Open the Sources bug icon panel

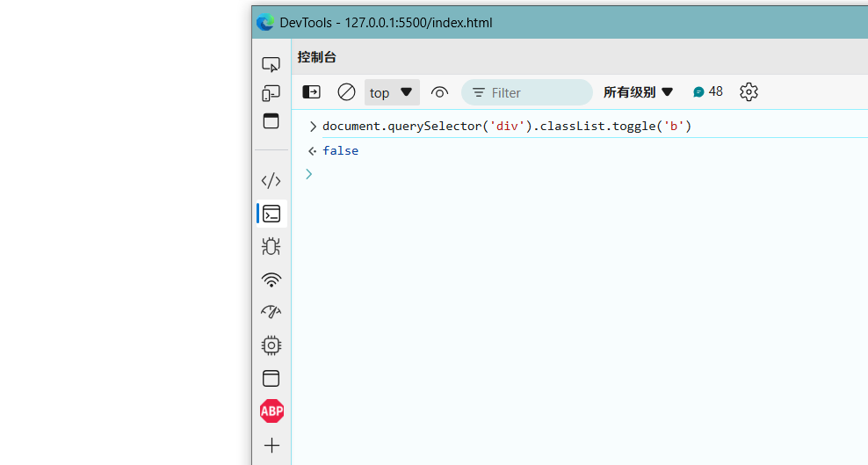click(x=271, y=246)
